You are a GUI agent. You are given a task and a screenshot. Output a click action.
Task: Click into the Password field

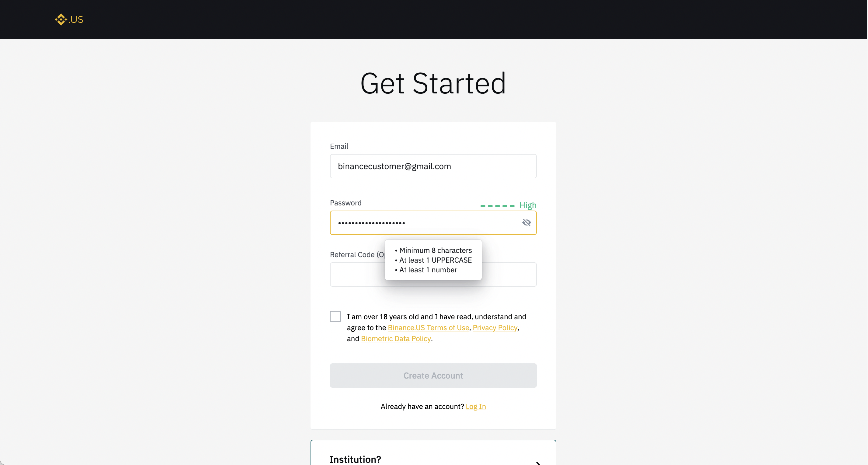tap(425, 223)
